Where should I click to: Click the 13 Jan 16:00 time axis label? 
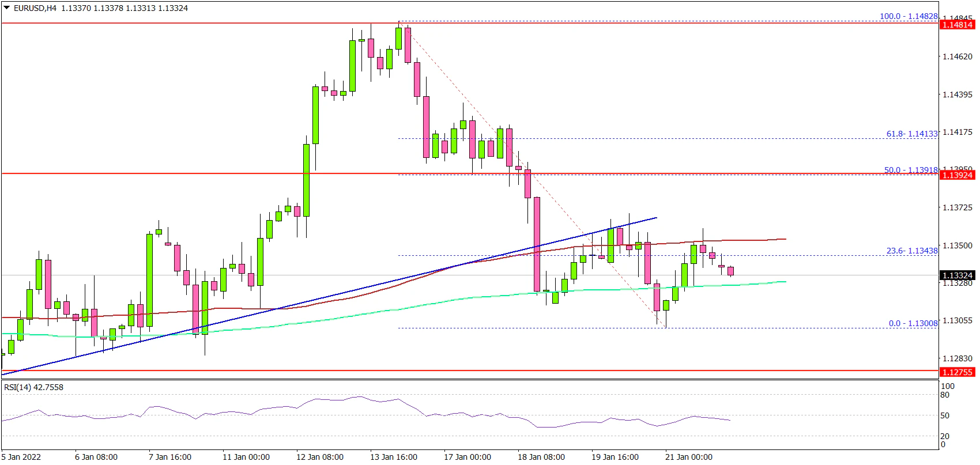394,457
